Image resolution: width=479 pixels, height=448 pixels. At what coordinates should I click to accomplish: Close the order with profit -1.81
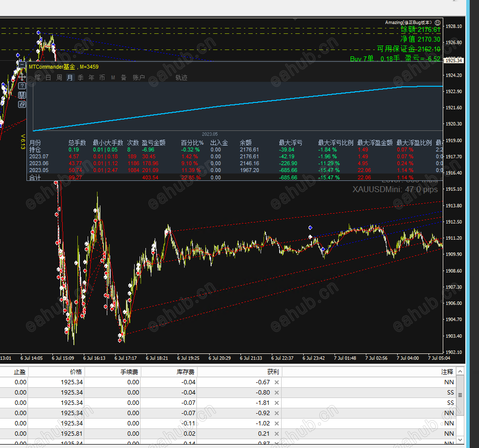[276, 403]
